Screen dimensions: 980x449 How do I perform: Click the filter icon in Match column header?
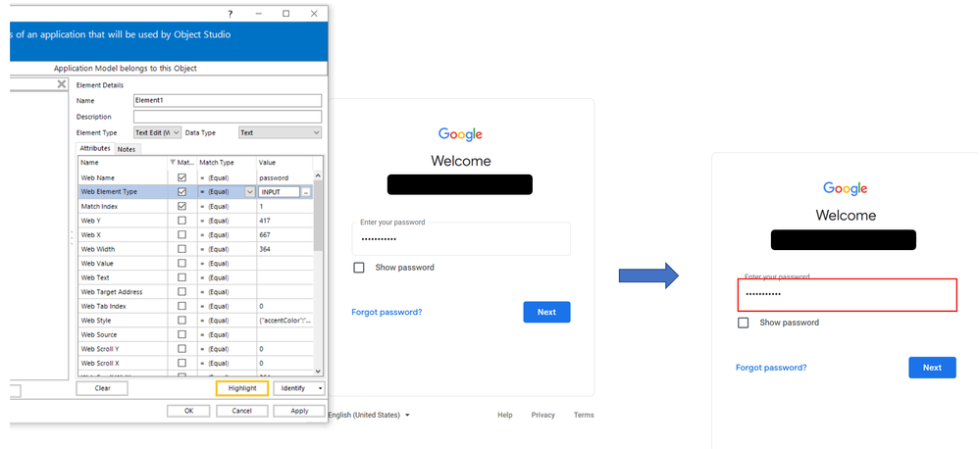(173, 163)
